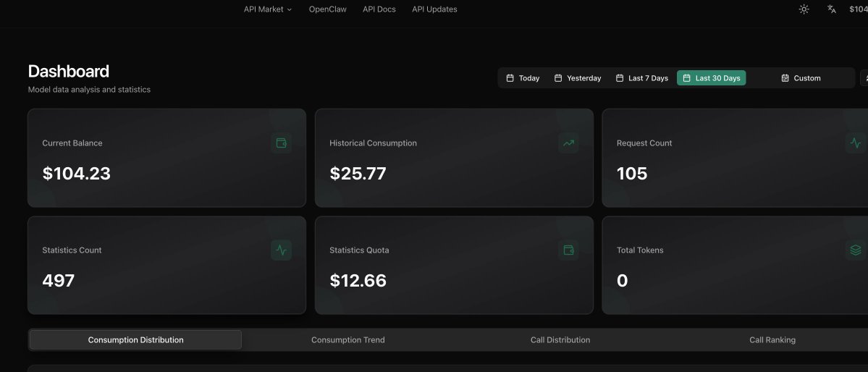Click the calendar icon beside Today

pyautogui.click(x=510, y=78)
